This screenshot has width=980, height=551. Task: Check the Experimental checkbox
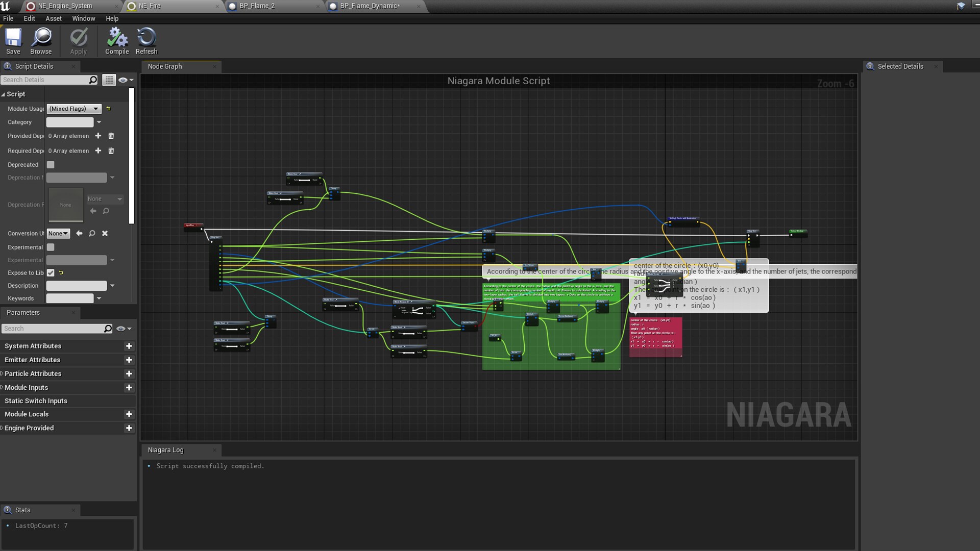tap(51, 247)
